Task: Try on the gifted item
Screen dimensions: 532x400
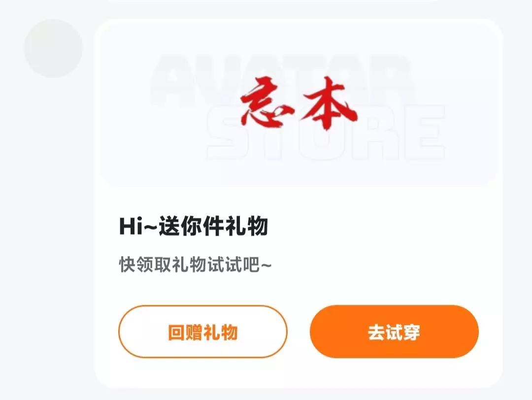Action: tap(394, 332)
